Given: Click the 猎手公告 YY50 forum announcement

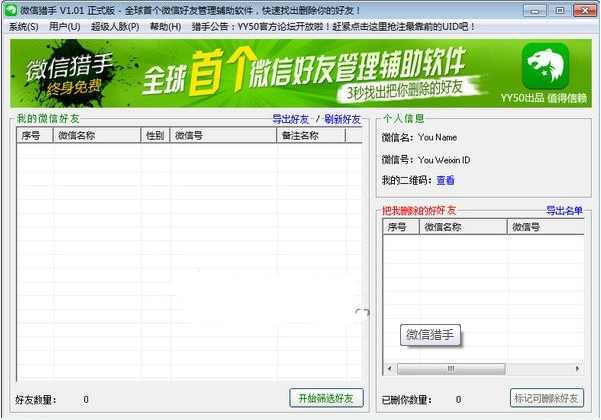Looking at the screenshot, I should pos(333,27).
